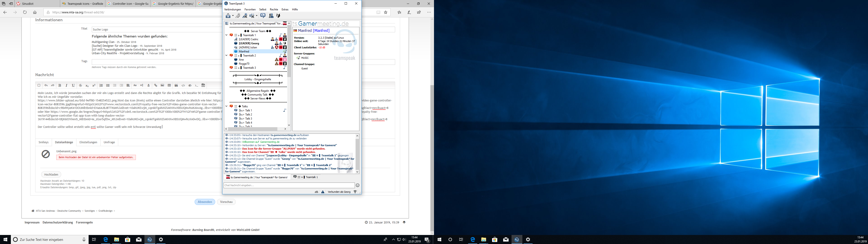Collapse the Talks channel group
The height and width of the screenshot is (244, 868).
226,106
